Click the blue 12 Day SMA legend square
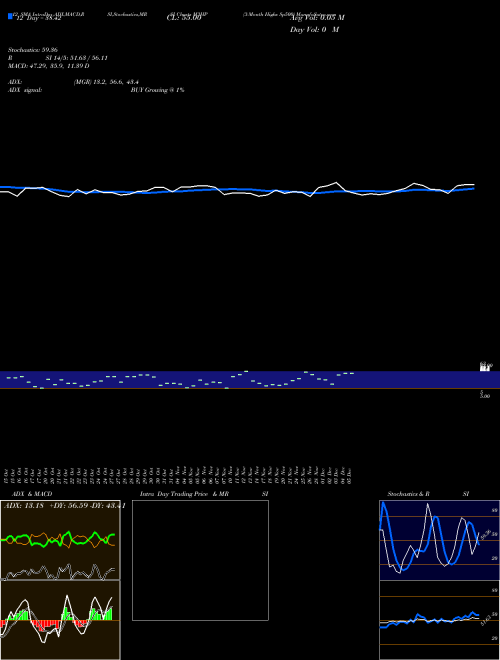Screen dimensions: 500x660 click(x=11, y=16)
